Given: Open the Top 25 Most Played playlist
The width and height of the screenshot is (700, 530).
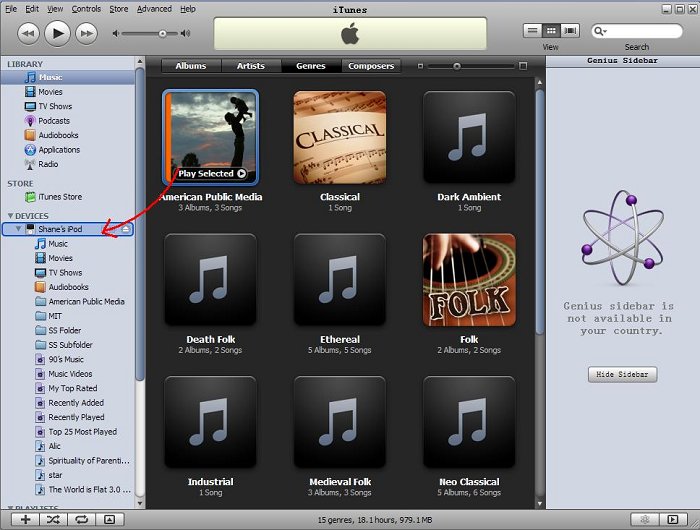Looking at the screenshot, I should pyautogui.click(x=68, y=432).
